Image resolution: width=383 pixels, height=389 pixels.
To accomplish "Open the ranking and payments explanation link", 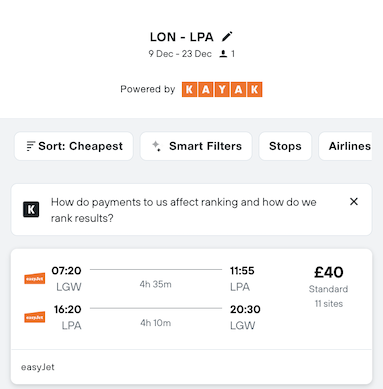I will point(183,210).
